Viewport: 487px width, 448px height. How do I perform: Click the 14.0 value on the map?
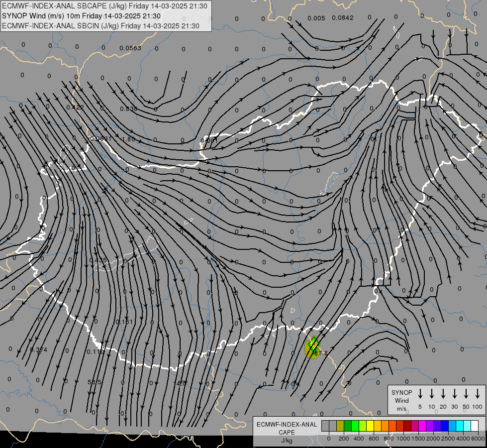pyautogui.click(x=180, y=383)
